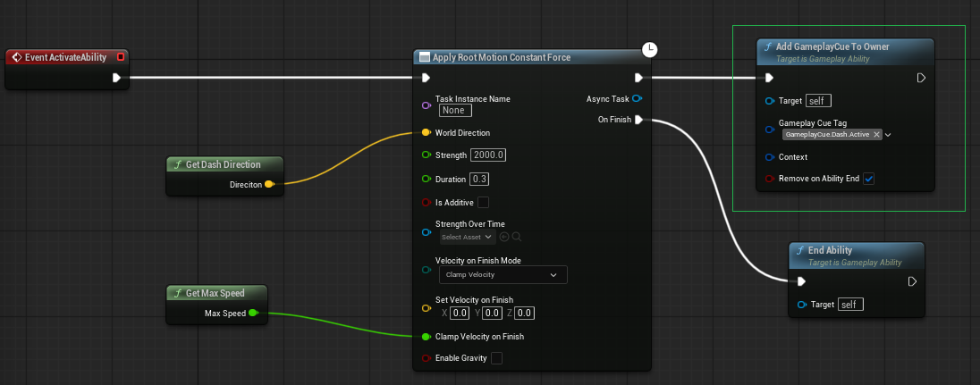This screenshot has width=980, height=385.
Task: Edit the Set Velocity Z value
Action: [x=524, y=313]
